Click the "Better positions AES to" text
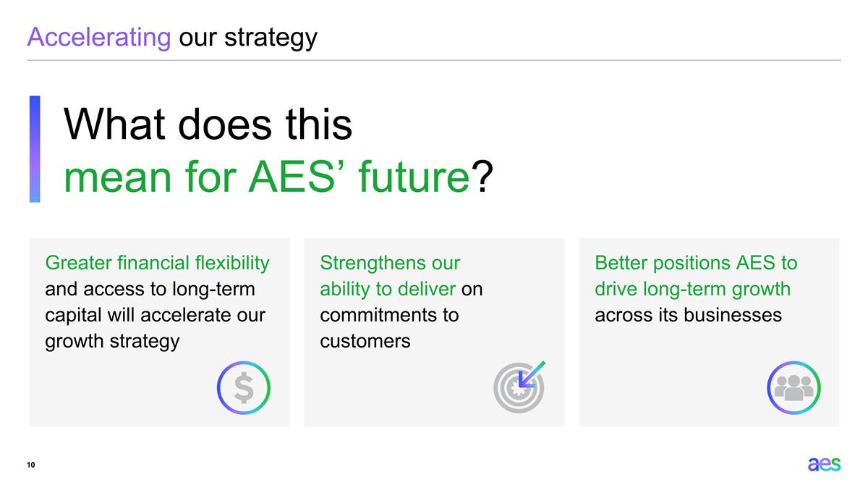The height and width of the screenshot is (488, 868). pos(696,262)
